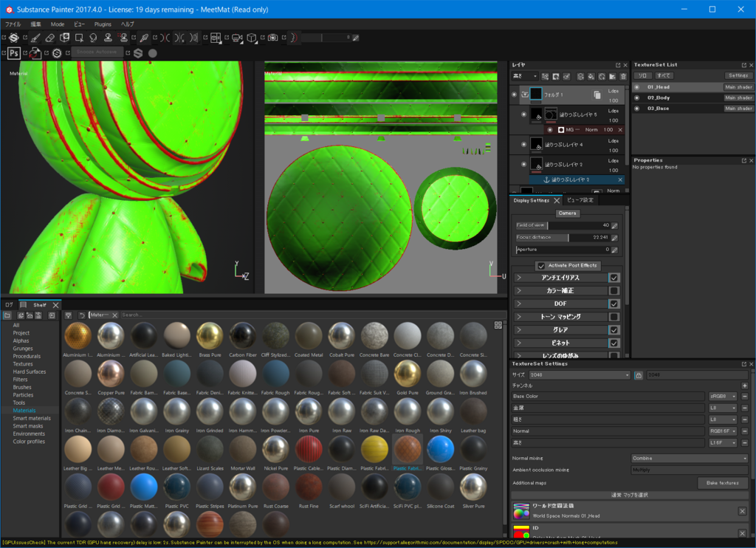The image size is (756, 548).
Task: Select the Eraser tool
Action: 49,38
